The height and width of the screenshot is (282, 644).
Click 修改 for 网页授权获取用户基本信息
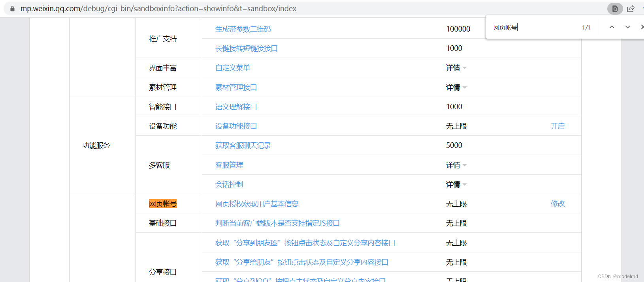[558, 204]
